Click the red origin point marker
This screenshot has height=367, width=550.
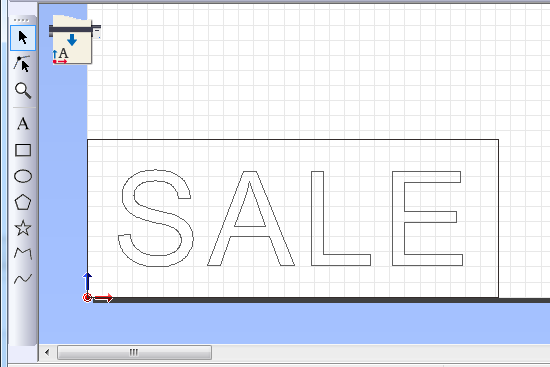coord(87,298)
